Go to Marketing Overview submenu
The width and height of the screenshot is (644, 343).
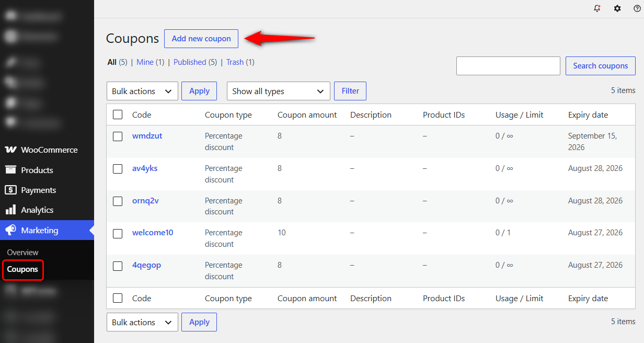(22, 252)
